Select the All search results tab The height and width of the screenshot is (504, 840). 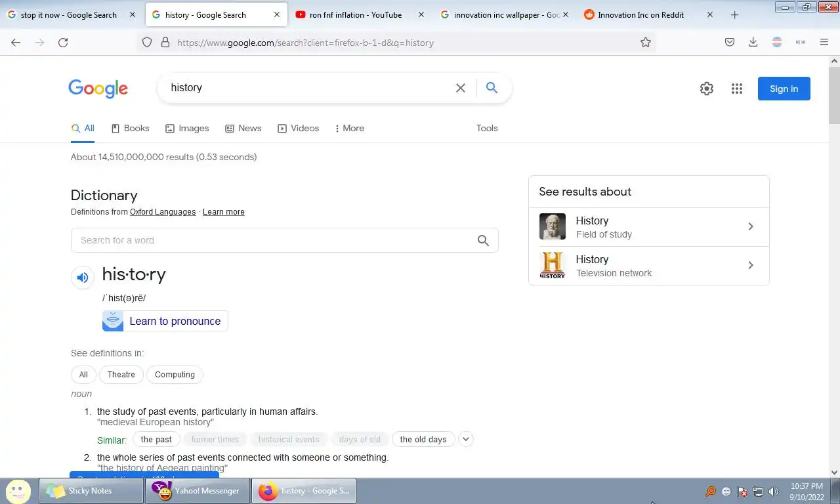(83, 128)
